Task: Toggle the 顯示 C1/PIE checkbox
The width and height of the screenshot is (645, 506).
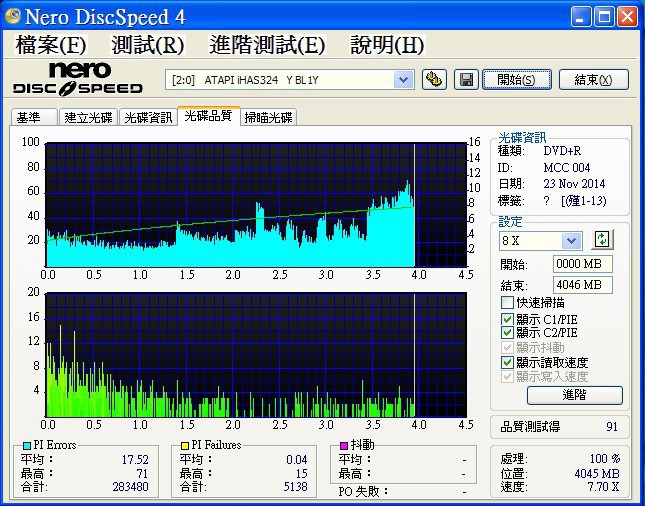Action: point(507,319)
